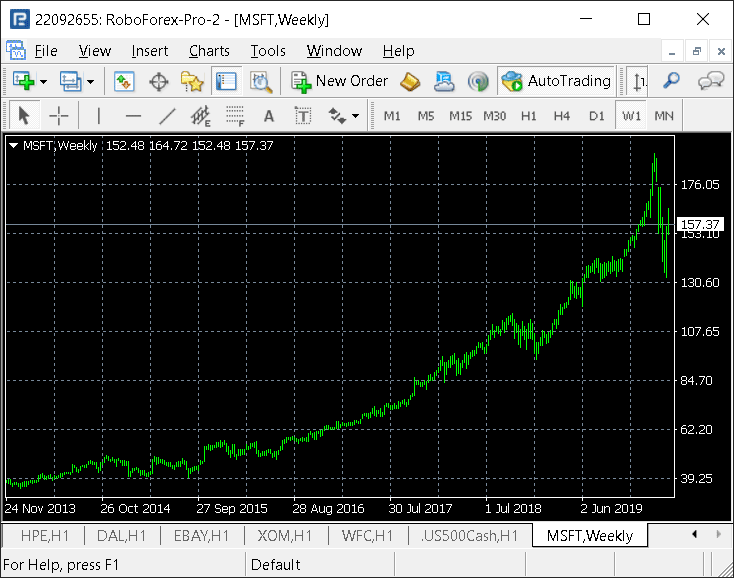Select the W1 weekly timeframe
Image resolution: width=734 pixels, height=578 pixels.
coord(631,116)
